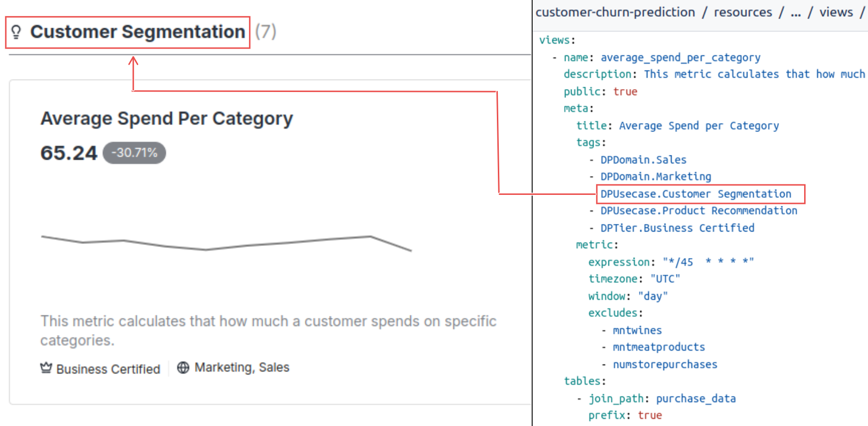Click the name value average_spend_per_category
The image size is (868, 426).
pyautogui.click(x=680, y=58)
